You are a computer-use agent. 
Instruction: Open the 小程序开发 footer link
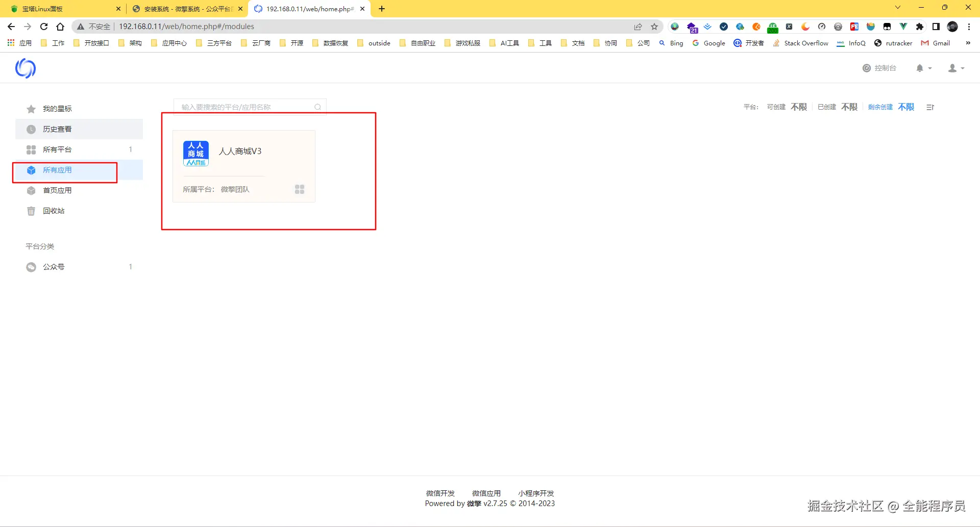[536, 493]
